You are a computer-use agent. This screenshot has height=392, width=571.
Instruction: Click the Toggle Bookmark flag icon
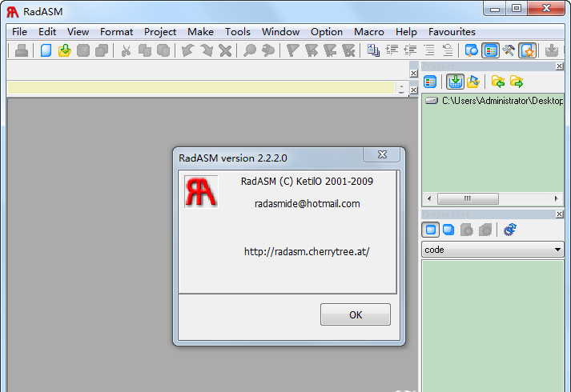tap(293, 50)
